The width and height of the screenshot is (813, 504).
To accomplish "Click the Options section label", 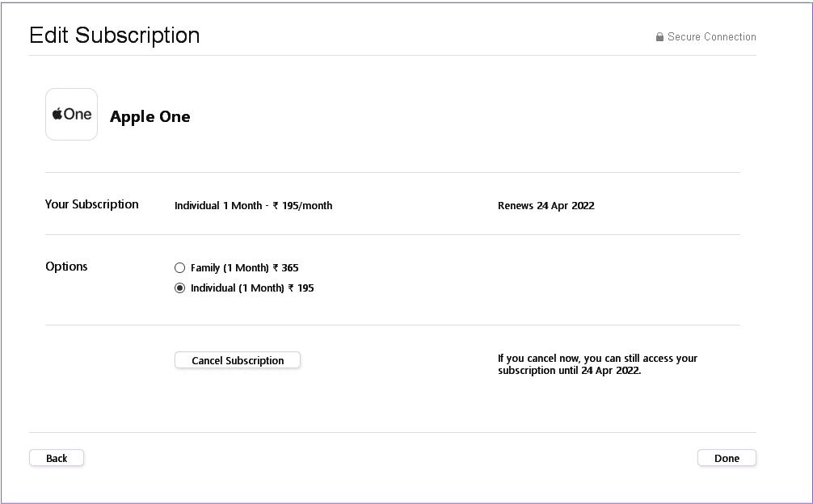I will pos(66,267).
